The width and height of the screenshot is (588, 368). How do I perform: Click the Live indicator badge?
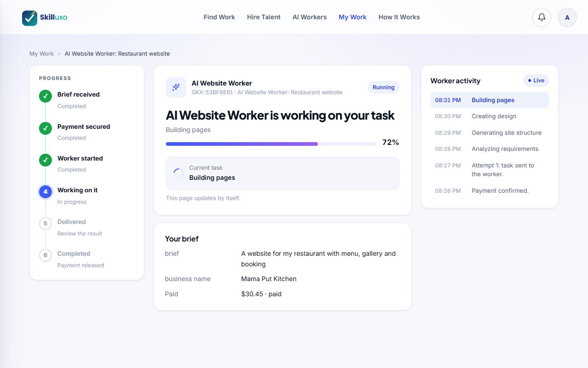click(536, 80)
